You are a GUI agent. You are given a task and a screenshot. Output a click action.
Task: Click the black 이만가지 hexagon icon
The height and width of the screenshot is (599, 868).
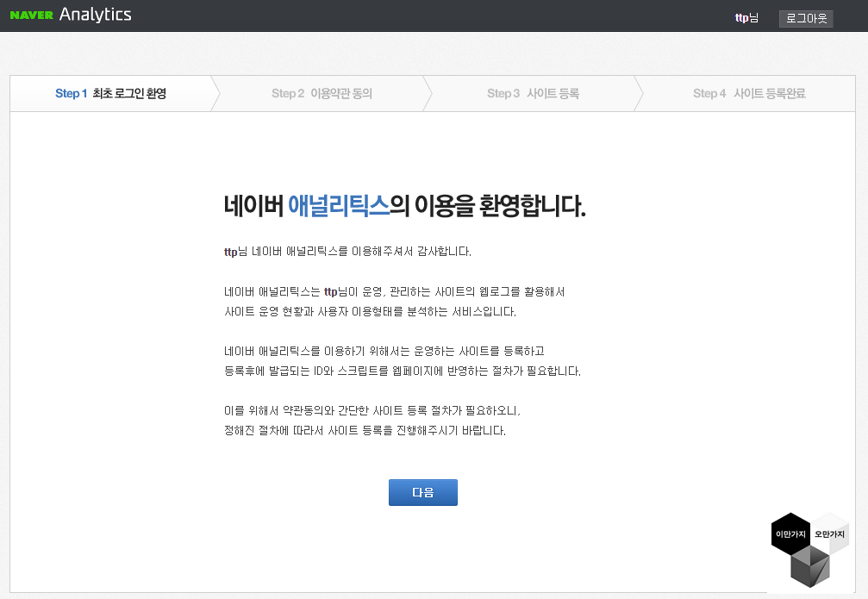click(790, 533)
